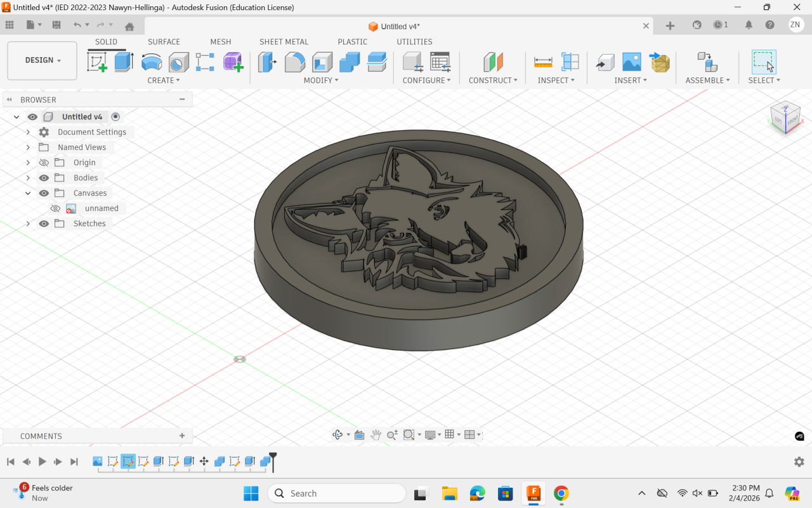This screenshot has width=812, height=508.
Task: Open Chrome from the taskbar
Action: [561, 493]
